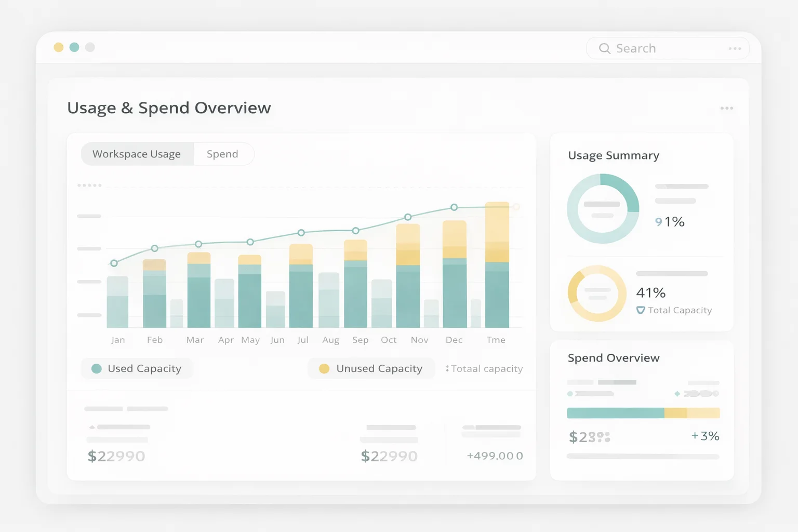Switch to the Spend tab
Image resolution: width=798 pixels, height=532 pixels.
click(222, 154)
